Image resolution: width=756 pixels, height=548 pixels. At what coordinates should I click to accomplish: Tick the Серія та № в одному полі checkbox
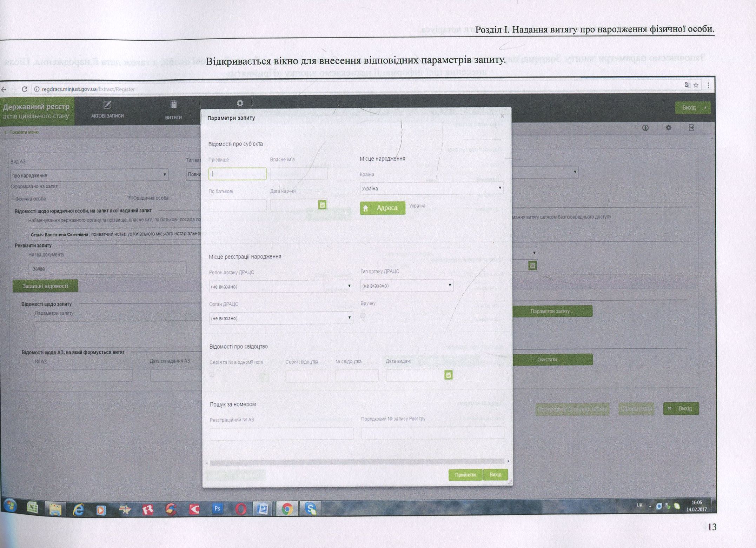tap(212, 374)
